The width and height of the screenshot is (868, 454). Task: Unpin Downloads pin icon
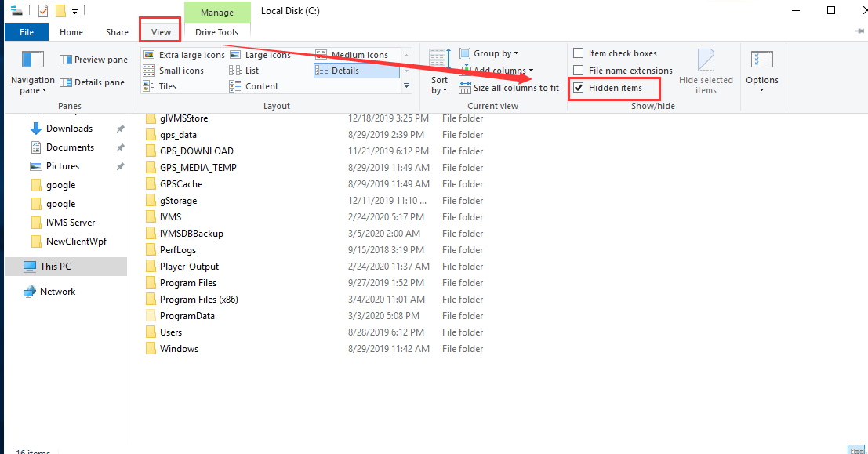(x=120, y=129)
